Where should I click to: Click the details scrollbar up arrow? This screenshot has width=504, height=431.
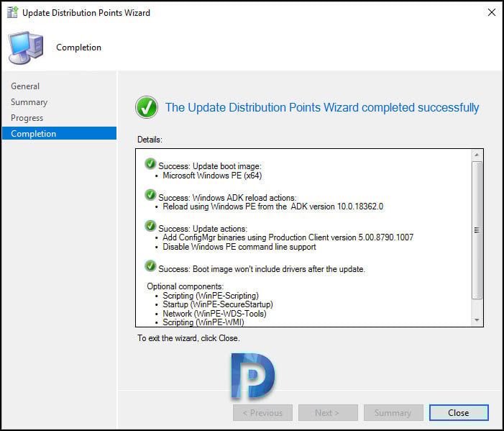tap(477, 155)
